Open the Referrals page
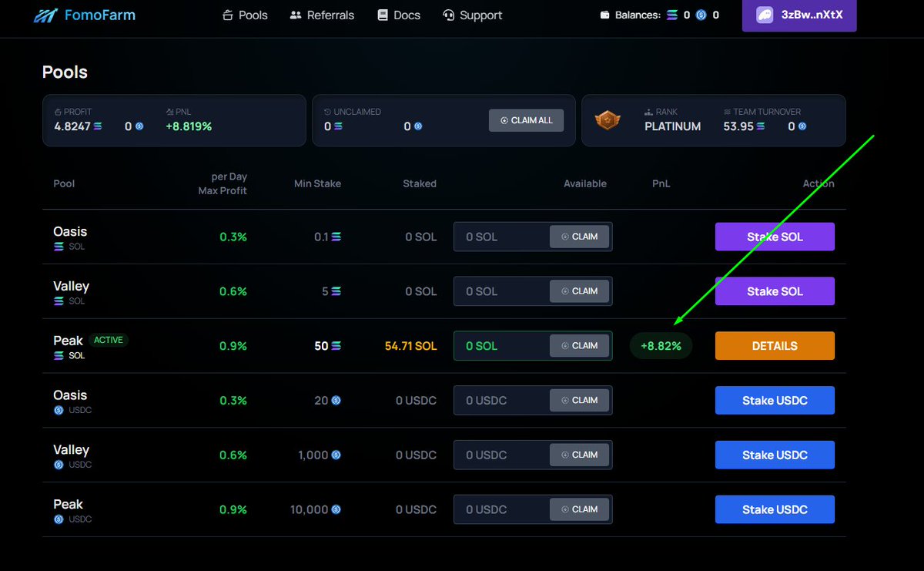 [x=322, y=15]
